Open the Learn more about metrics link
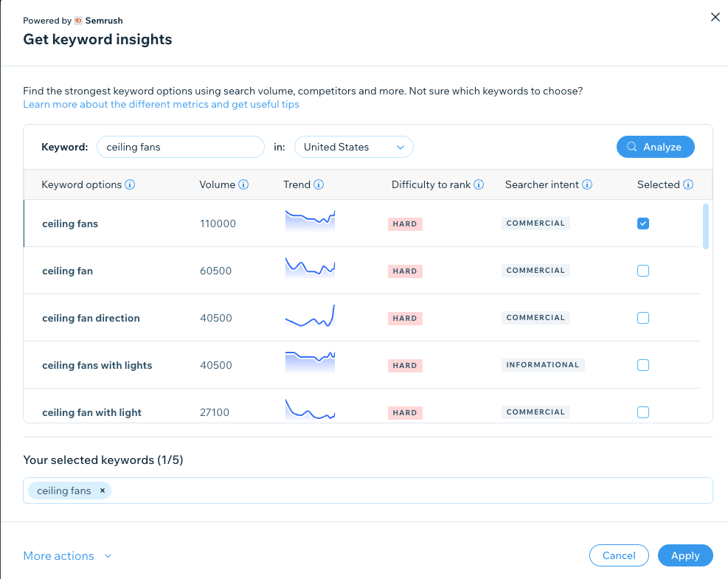 (161, 105)
